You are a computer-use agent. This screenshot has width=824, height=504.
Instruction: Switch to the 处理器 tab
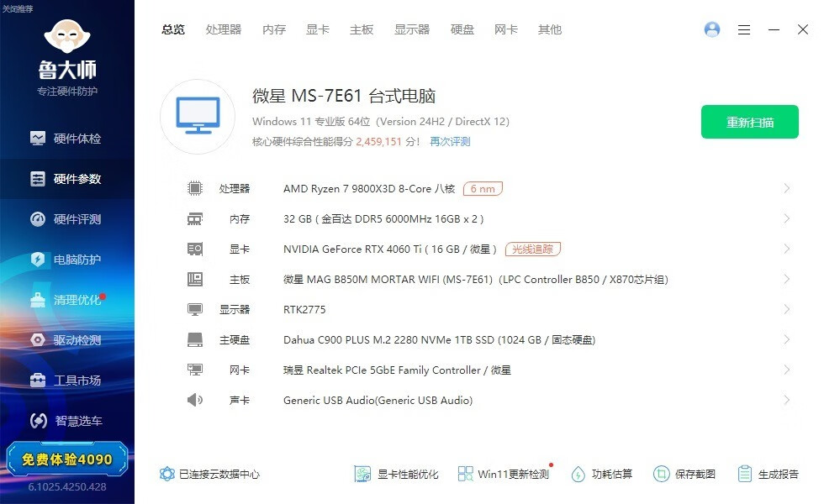[224, 29]
